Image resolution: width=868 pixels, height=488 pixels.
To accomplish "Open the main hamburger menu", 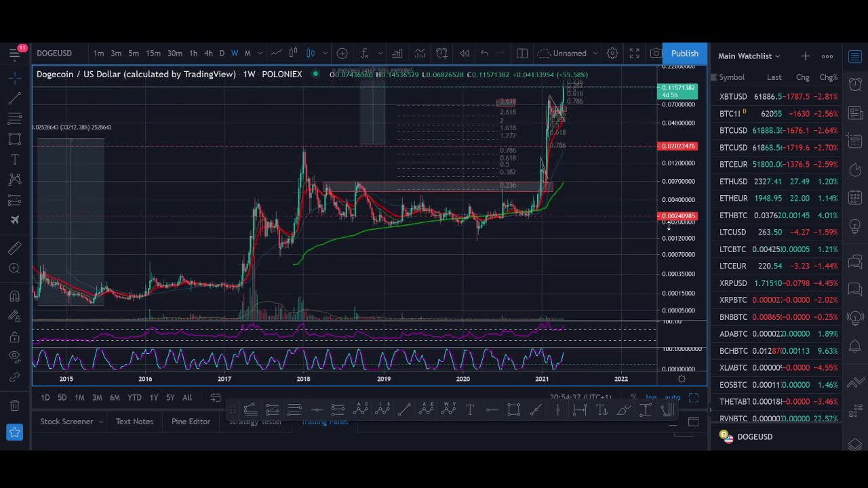I will pos(14,54).
